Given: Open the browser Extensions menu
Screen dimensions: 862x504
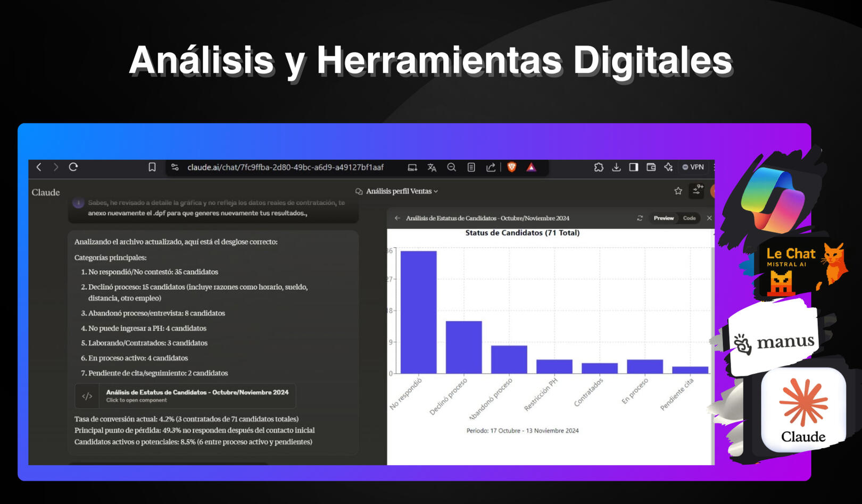Looking at the screenshot, I should (x=599, y=167).
